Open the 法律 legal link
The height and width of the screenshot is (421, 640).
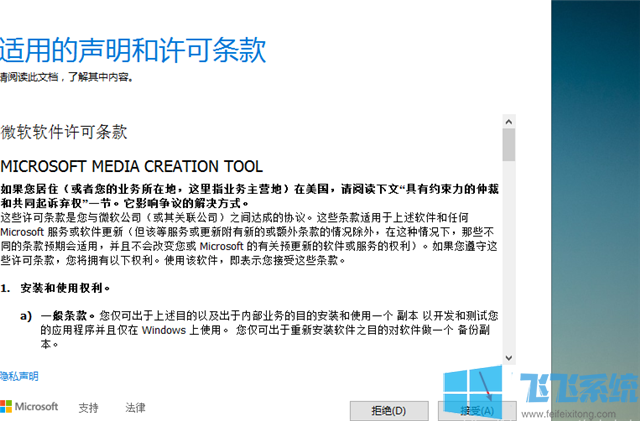tap(135, 408)
